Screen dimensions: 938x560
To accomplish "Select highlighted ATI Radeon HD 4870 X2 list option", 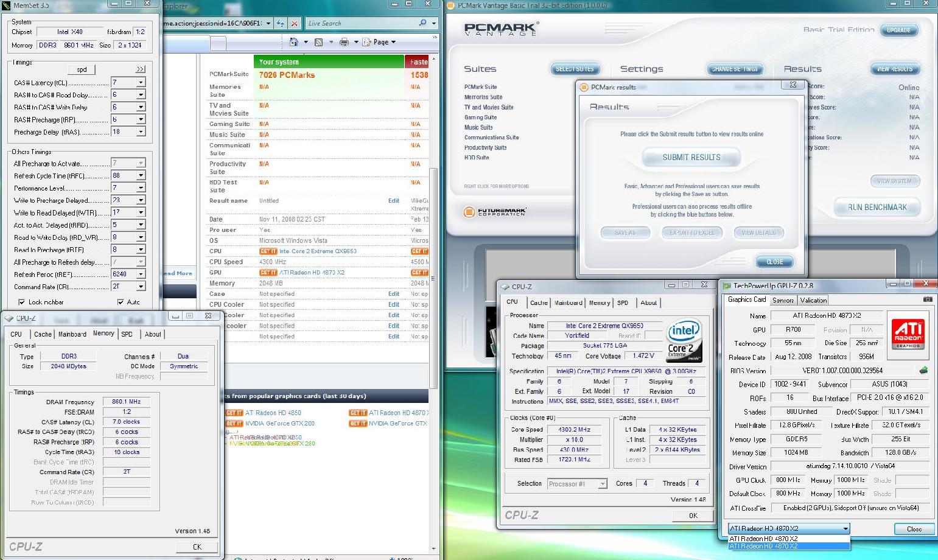I will (789, 546).
